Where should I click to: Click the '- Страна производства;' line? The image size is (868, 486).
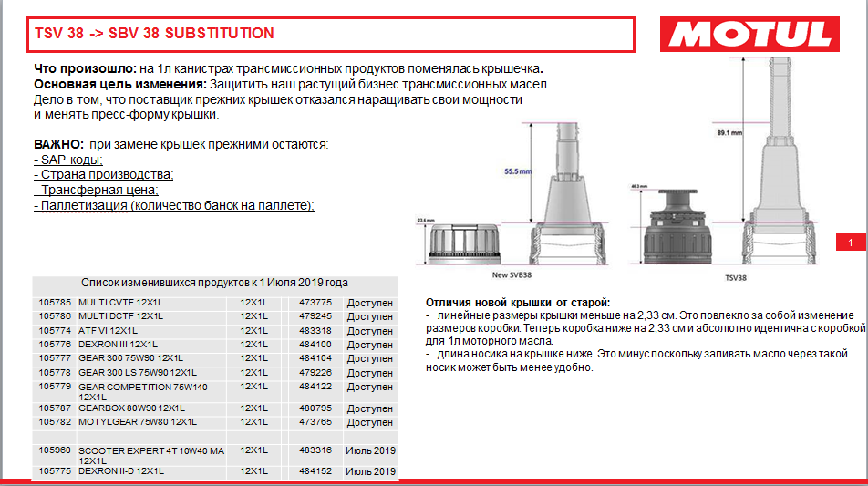click(104, 174)
